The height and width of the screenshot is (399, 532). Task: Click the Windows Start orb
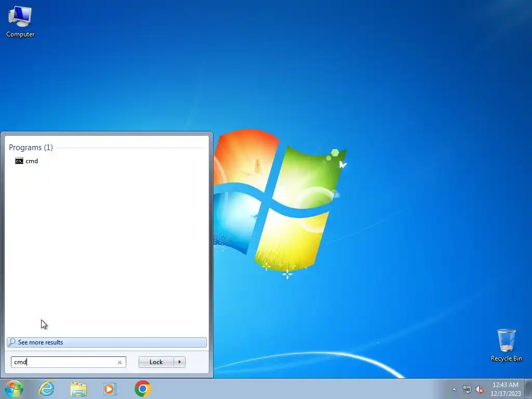(14, 389)
